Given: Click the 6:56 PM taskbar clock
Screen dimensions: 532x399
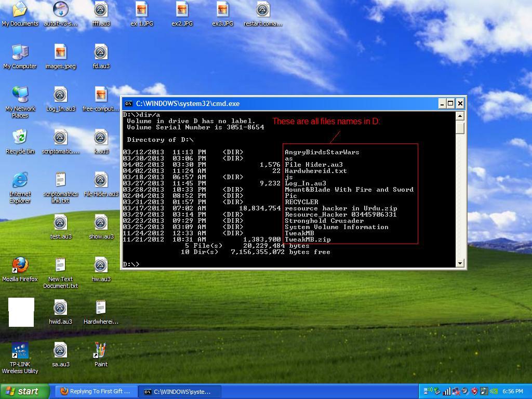Looking at the screenshot, I should point(513,391).
